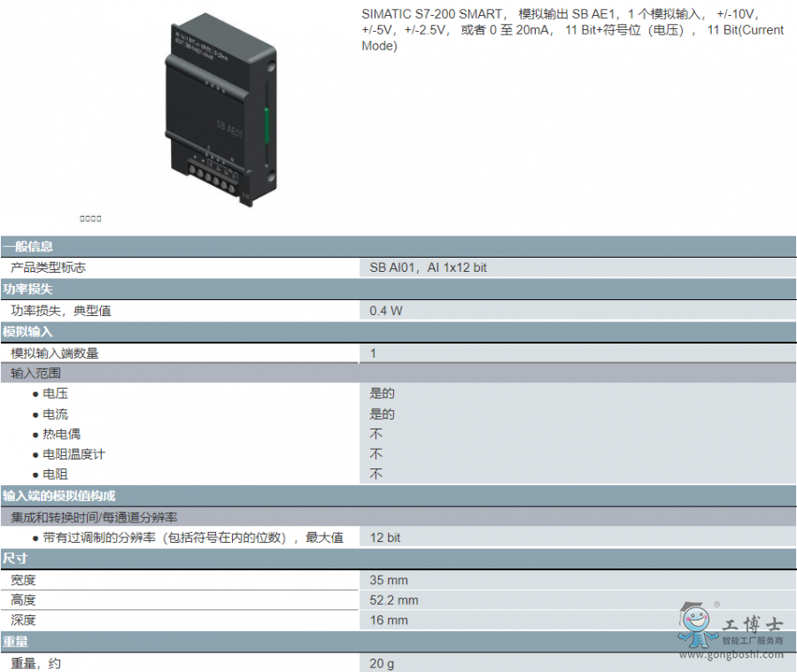Click the value '1' for 模拟输入端数量

tap(373, 353)
